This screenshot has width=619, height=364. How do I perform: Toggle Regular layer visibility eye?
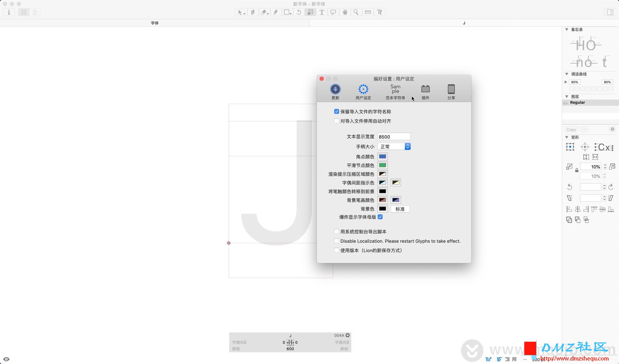(566, 103)
